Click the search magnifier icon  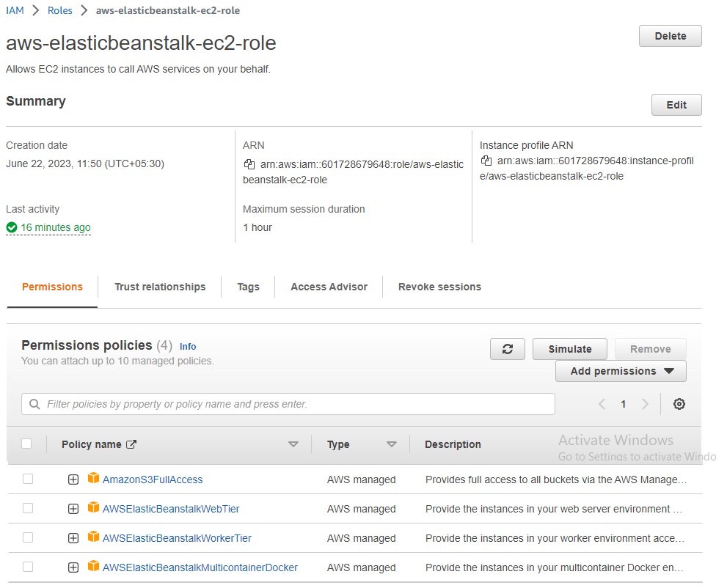34,404
